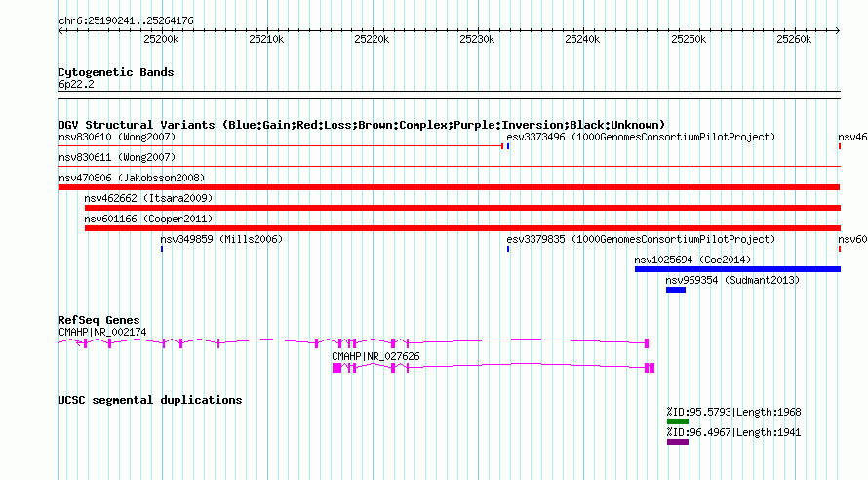Click the 25200k ruler label
This screenshot has width=868, height=480.
click(161, 40)
